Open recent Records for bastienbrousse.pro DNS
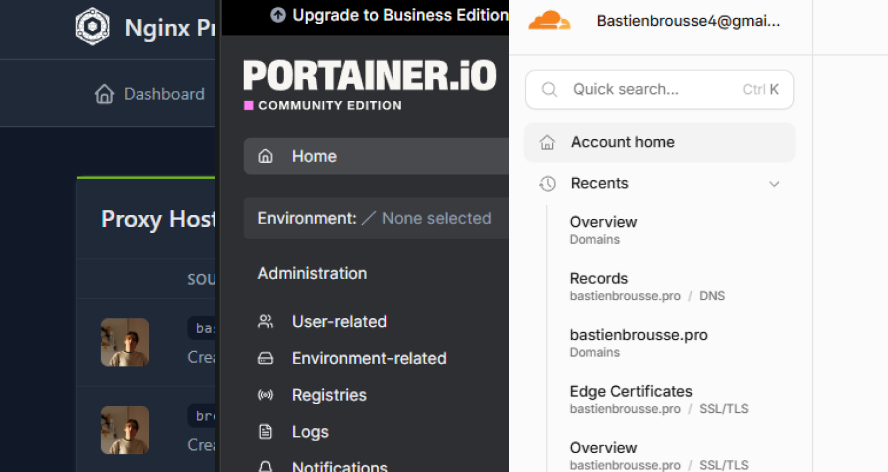Screen dimensions: 888x472 tap(647, 287)
